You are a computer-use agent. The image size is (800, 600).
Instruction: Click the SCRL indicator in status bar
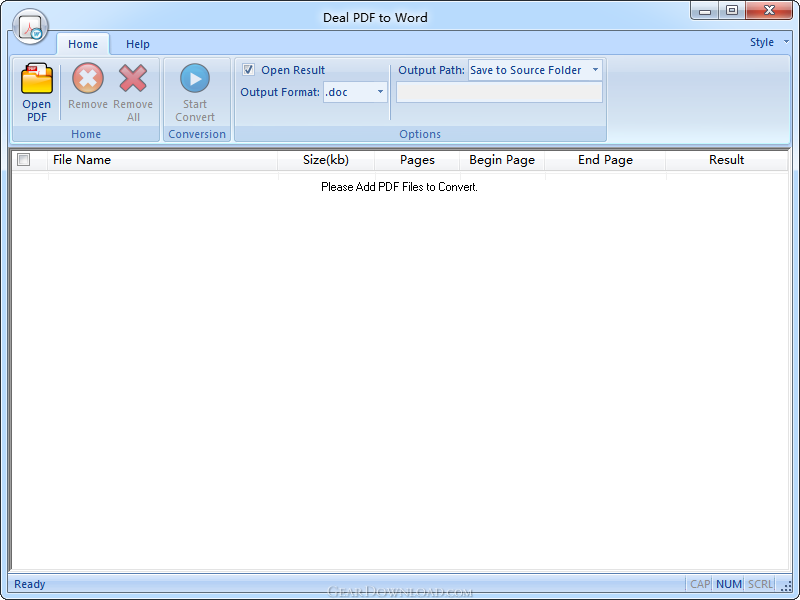pos(760,584)
